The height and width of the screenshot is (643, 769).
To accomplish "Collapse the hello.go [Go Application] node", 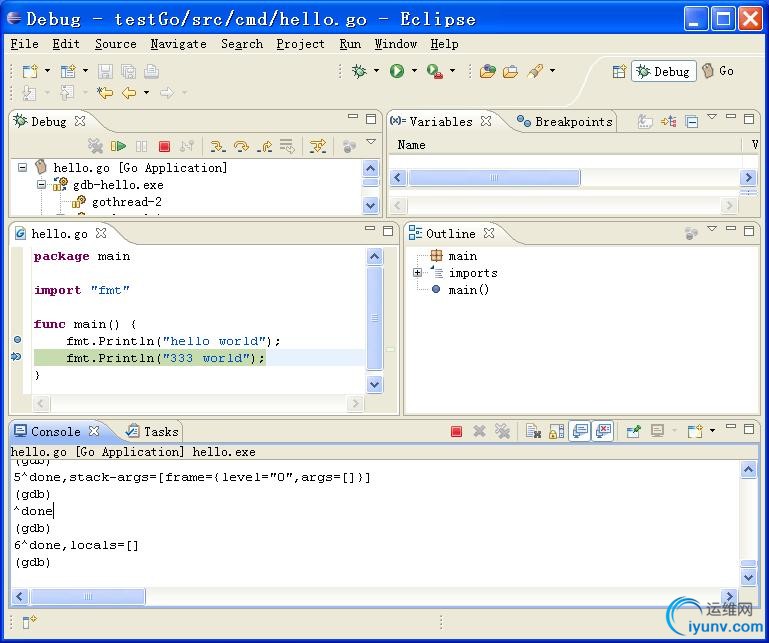I will pos(22,168).
